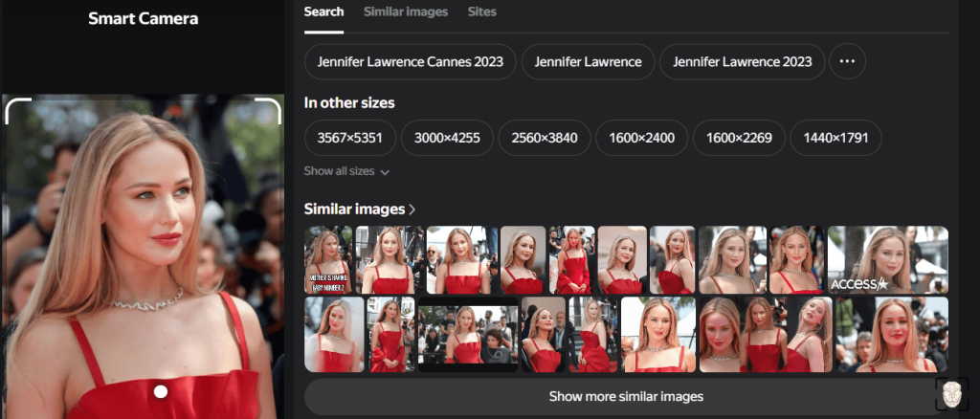Select the top-left crop frame corner
980x419 pixels.
pos(17,111)
